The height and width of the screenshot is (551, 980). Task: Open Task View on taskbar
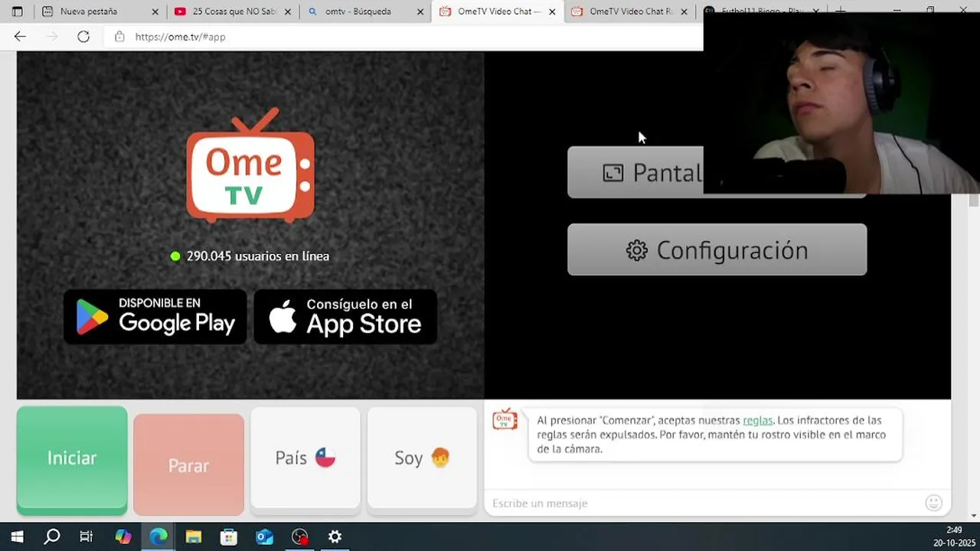click(x=87, y=536)
